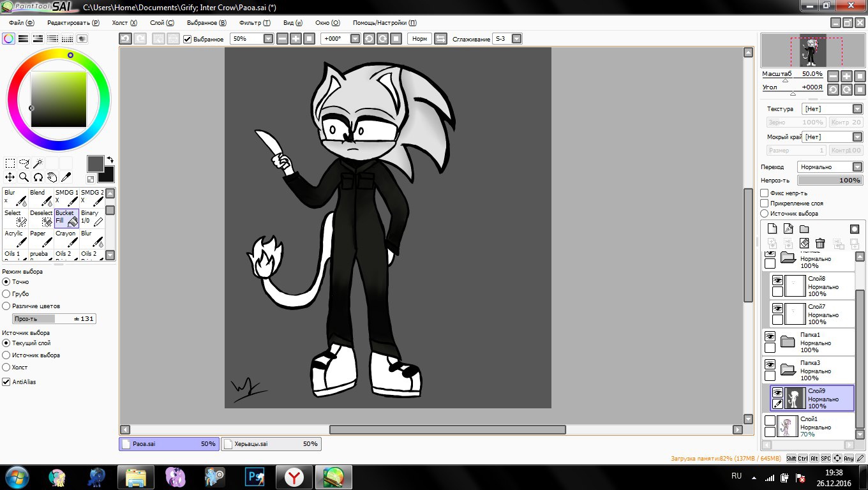Pick a shade in the color square

(x=59, y=100)
